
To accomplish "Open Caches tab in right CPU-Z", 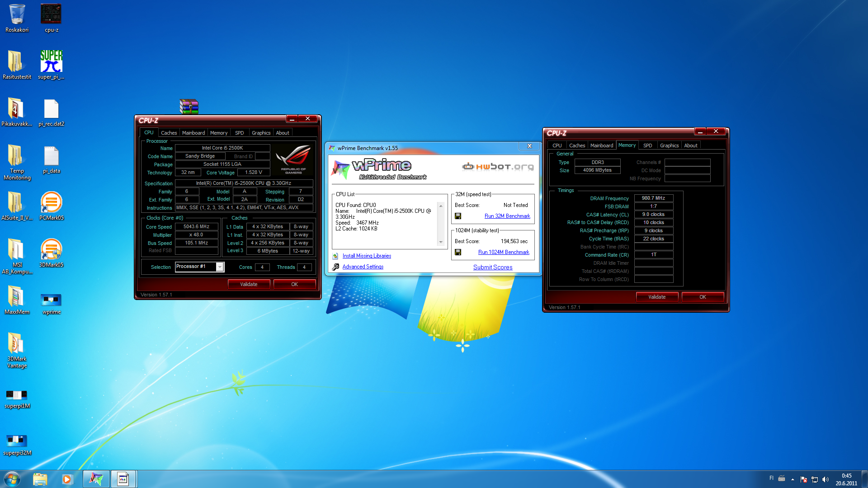I will (577, 145).
